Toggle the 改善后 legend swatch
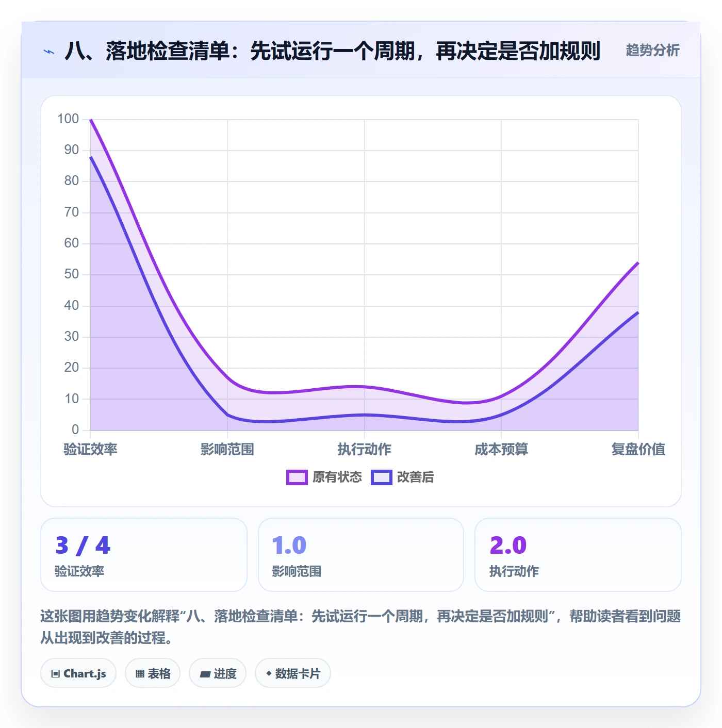The image size is (722, 728). pos(382,477)
